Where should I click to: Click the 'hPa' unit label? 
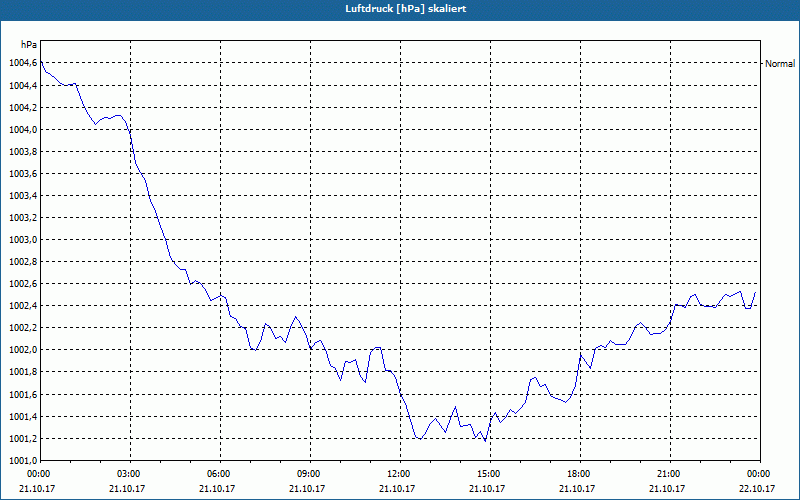(x=29, y=45)
